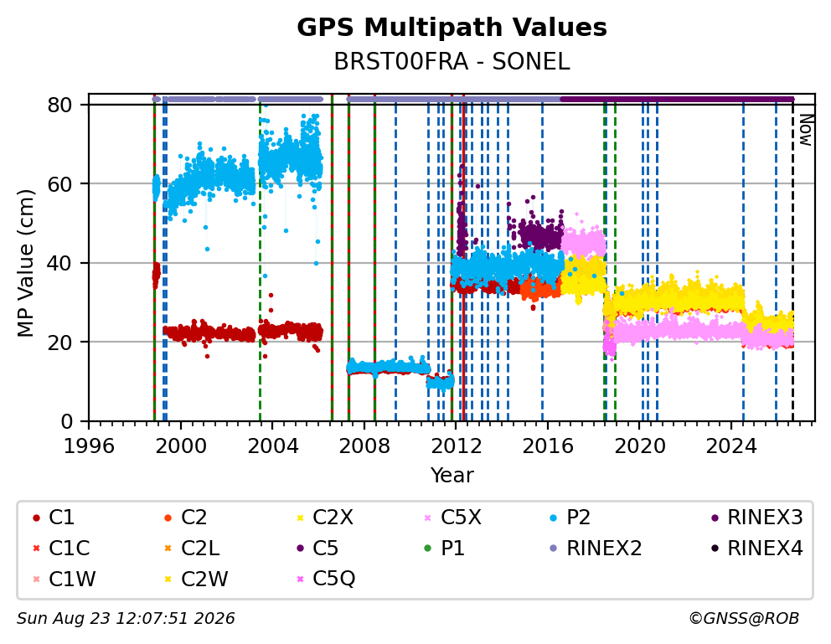Click the Now marker line label

click(806, 131)
